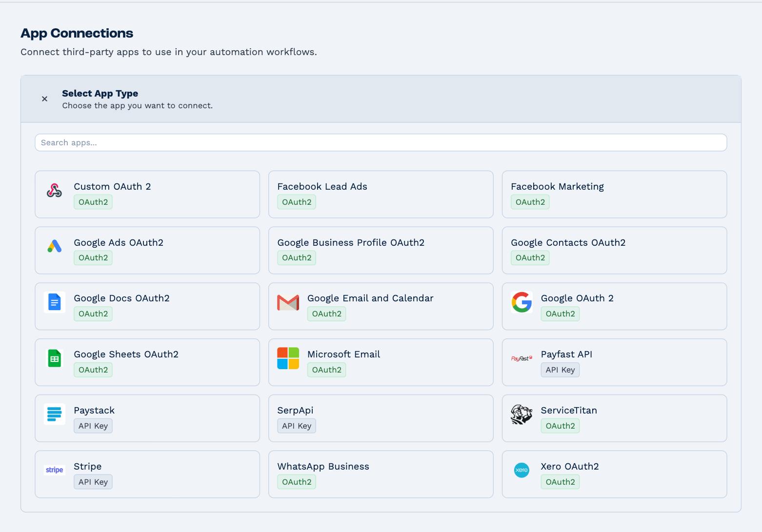Click the Select App Type heading
This screenshot has height=532, width=762.
pos(100,94)
